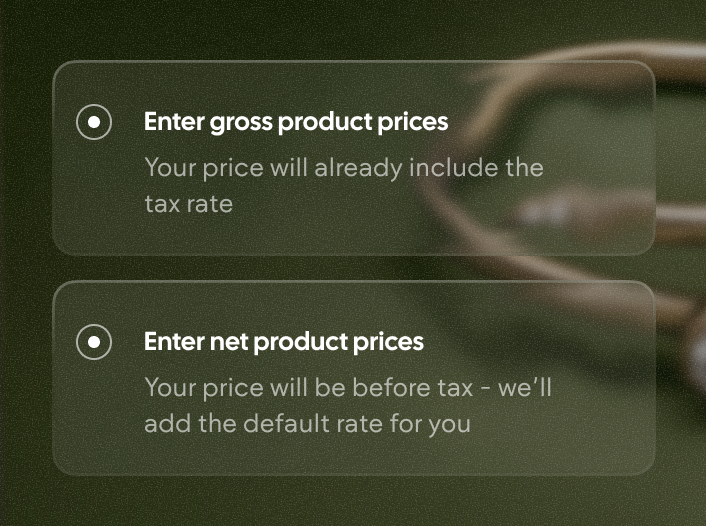Select the net product prices radio button
706x526 pixels.
(x=94, y=342)
